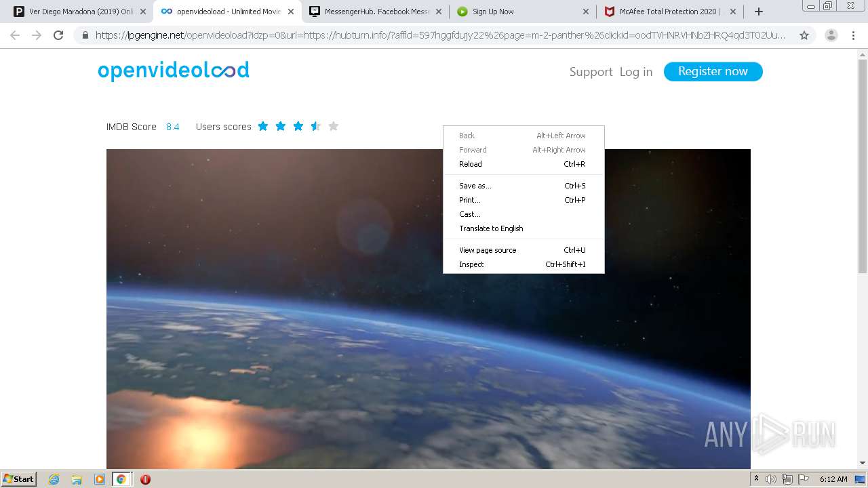This screenshot has width=868, height=488.
Task: Click the Action Center flag icon
Action: (x=804, y=479)
